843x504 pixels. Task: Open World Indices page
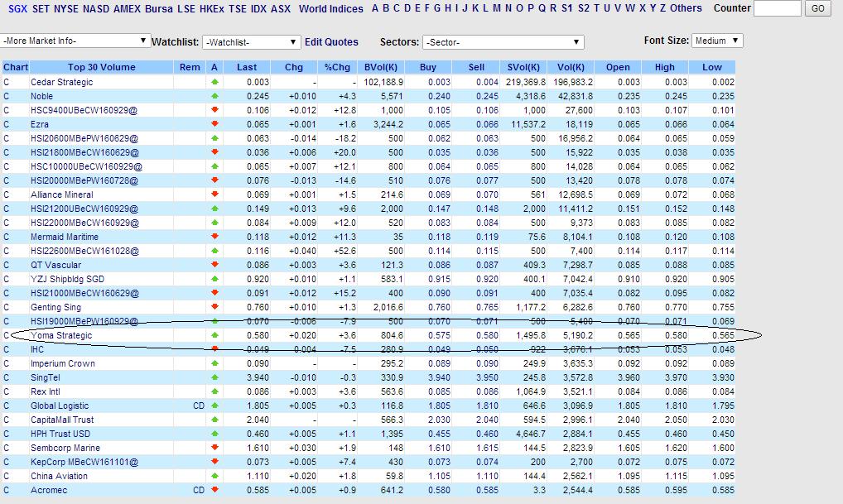(331, 8)
